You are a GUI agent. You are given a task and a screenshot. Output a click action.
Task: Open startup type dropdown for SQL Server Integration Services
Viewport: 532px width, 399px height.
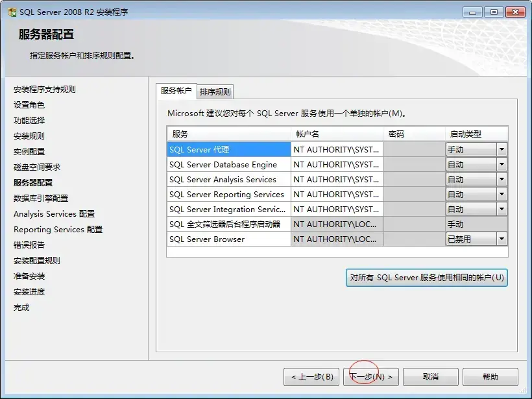coord(502,209)
